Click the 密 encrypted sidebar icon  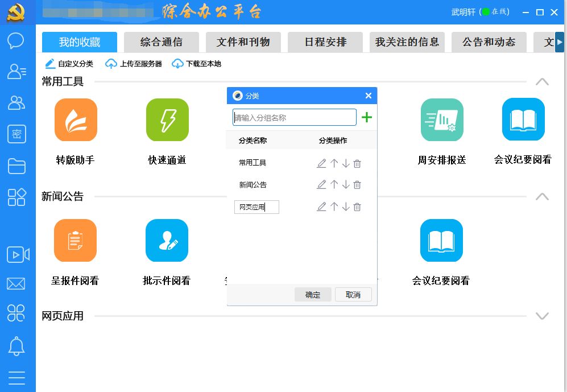(16, 134)
